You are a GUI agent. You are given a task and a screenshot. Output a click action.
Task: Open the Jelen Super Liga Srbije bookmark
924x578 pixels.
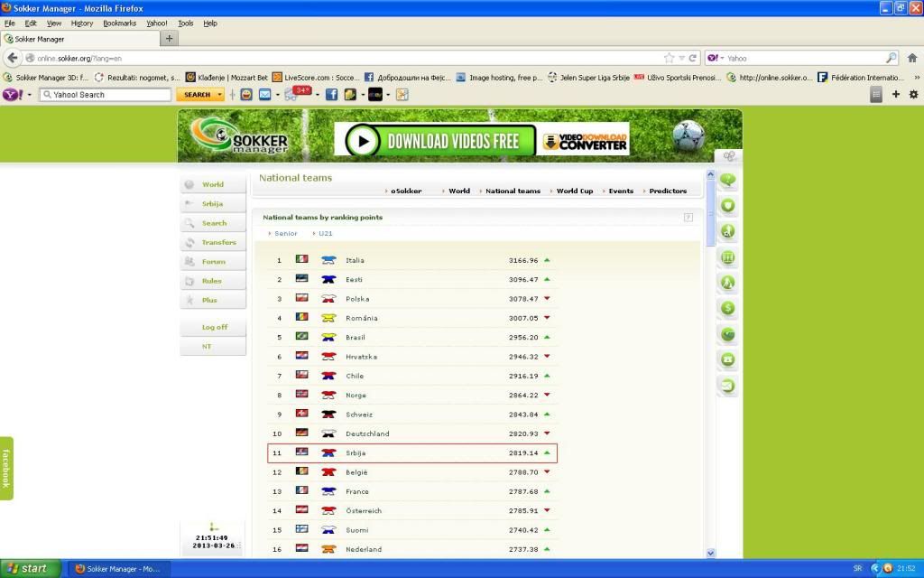588,78
